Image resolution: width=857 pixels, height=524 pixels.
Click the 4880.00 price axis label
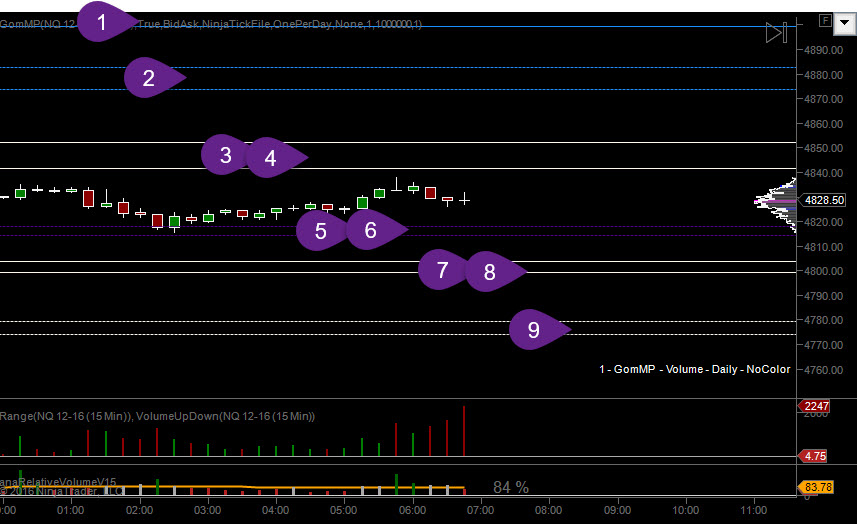(x=823, y=75)
